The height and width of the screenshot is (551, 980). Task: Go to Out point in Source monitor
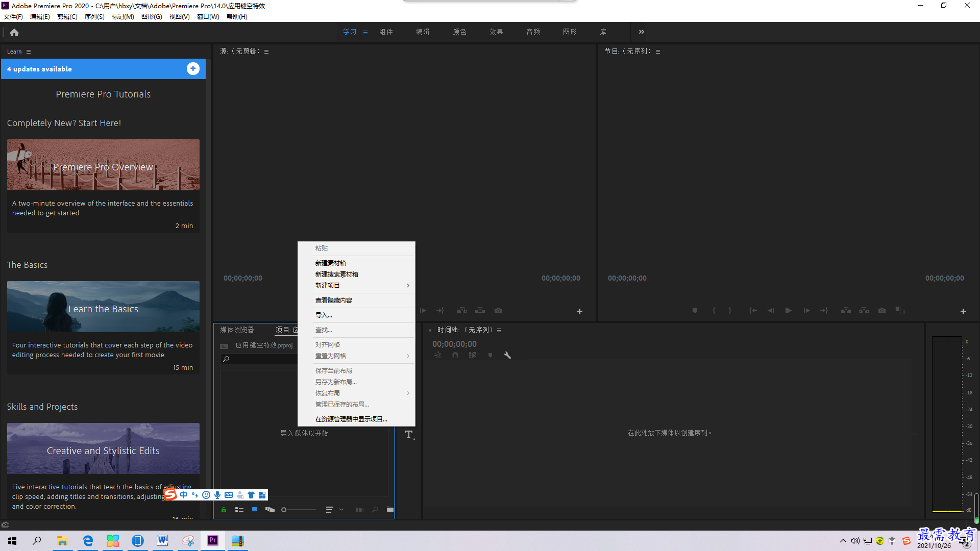(x=440, y=310)
